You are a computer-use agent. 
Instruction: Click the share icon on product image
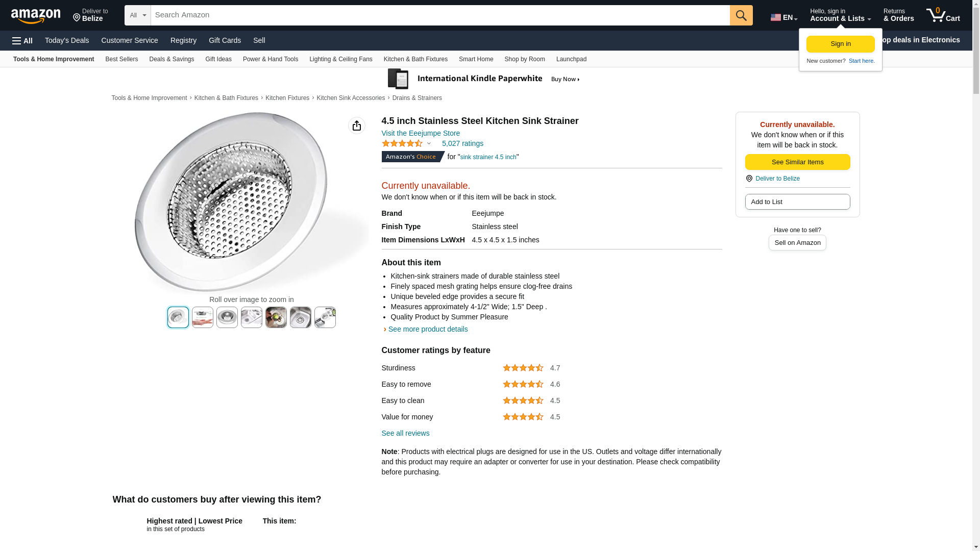356,126
